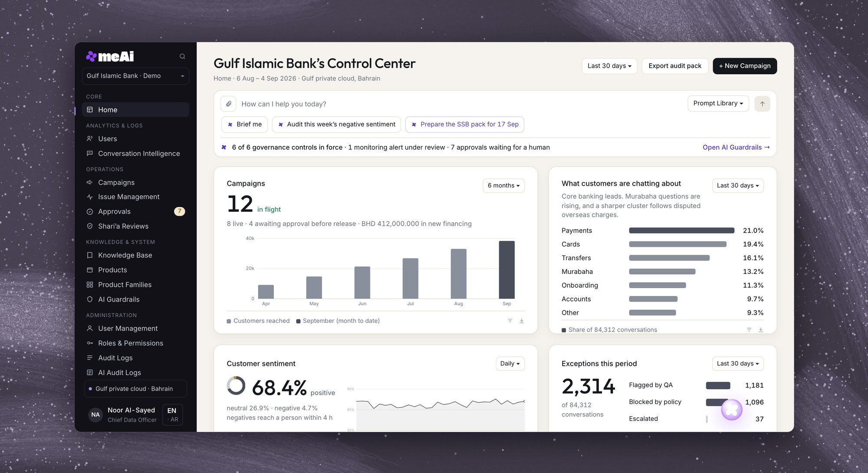
Task: Follow the Open AI Guardrails link
Action: 736,148
